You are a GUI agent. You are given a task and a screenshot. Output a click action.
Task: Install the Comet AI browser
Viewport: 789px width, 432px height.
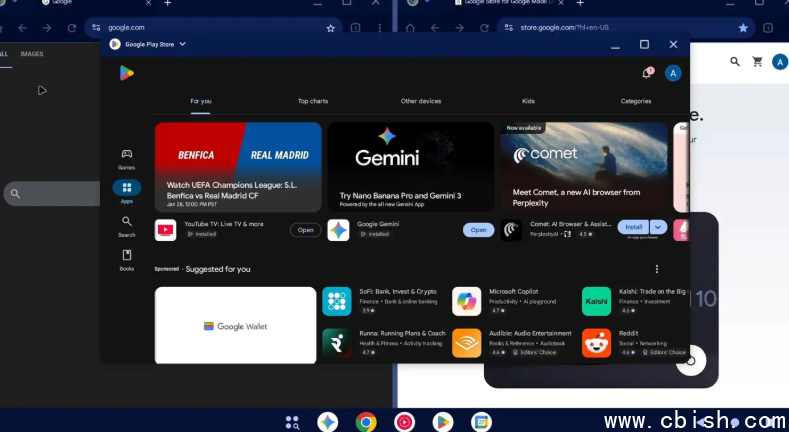632,227
